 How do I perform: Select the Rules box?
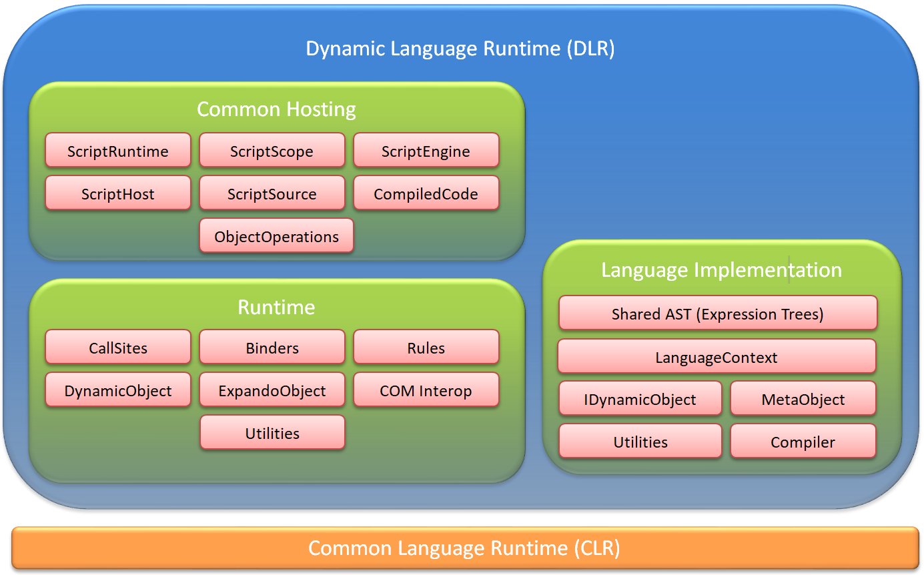click(426, 348)
